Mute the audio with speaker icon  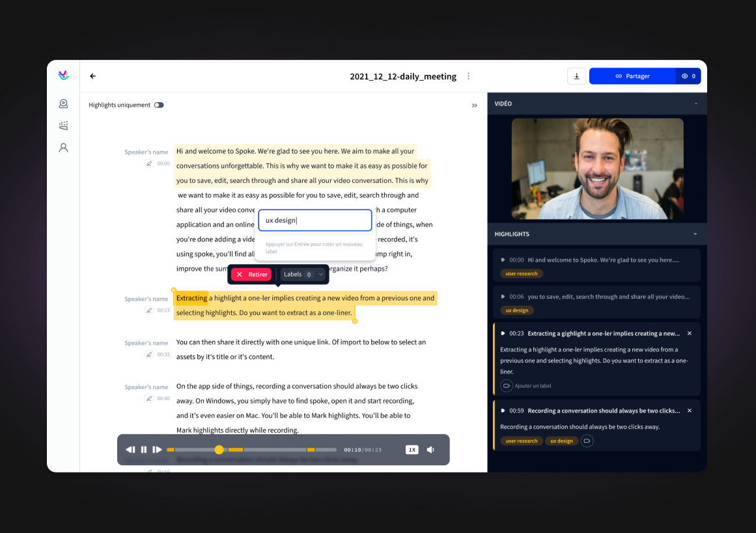click(x=430, y=450)
